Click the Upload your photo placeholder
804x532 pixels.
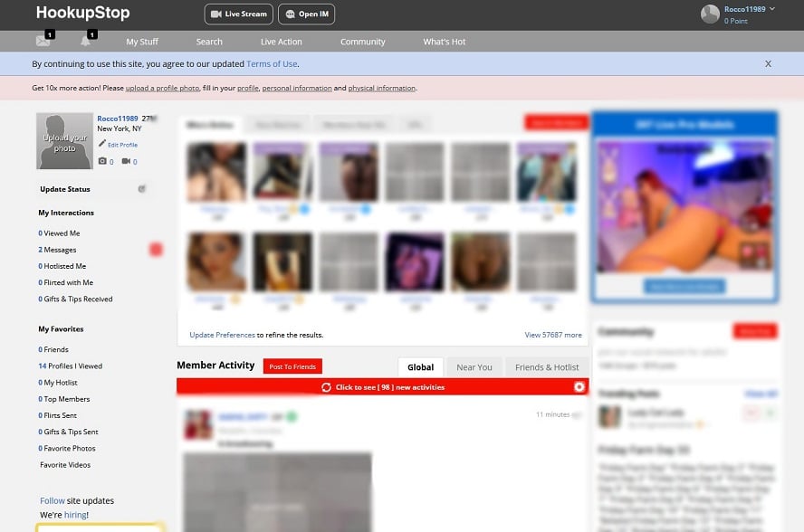click(64, 141)
